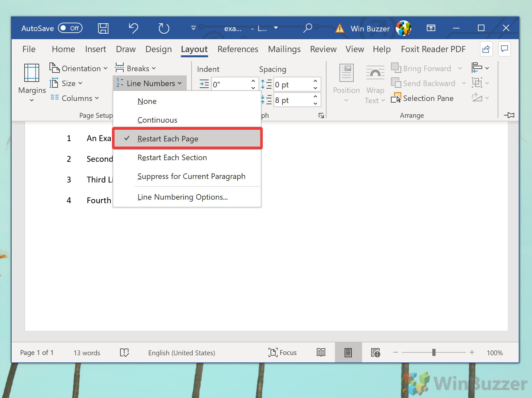Click the warning triangle icon

point(340,28)
